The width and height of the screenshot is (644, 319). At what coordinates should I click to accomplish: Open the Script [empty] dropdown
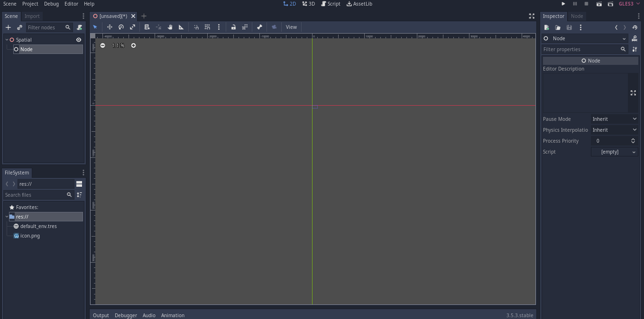pos(615,152)
